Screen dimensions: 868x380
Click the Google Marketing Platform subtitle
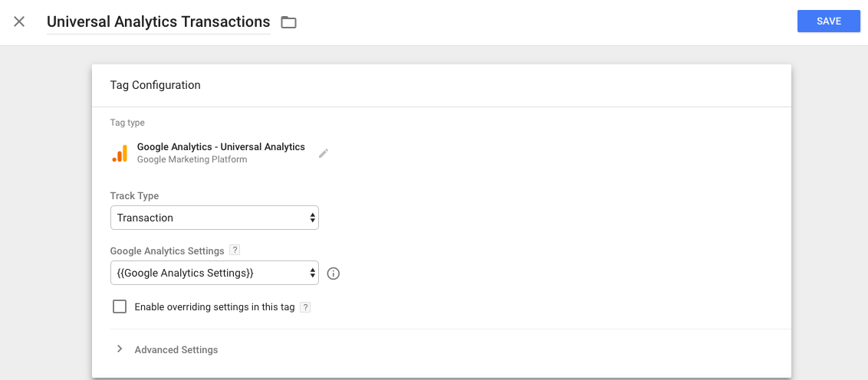point(192,160)
